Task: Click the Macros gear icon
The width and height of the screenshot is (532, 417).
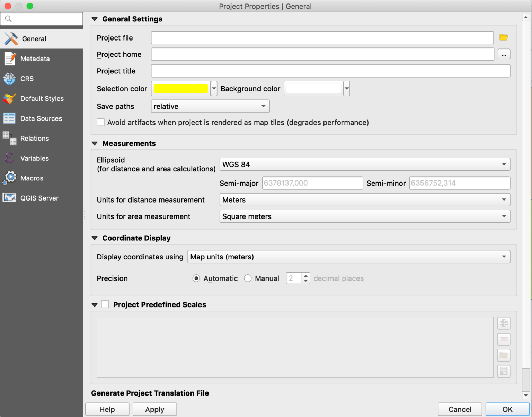Action: tap(9, 178)
